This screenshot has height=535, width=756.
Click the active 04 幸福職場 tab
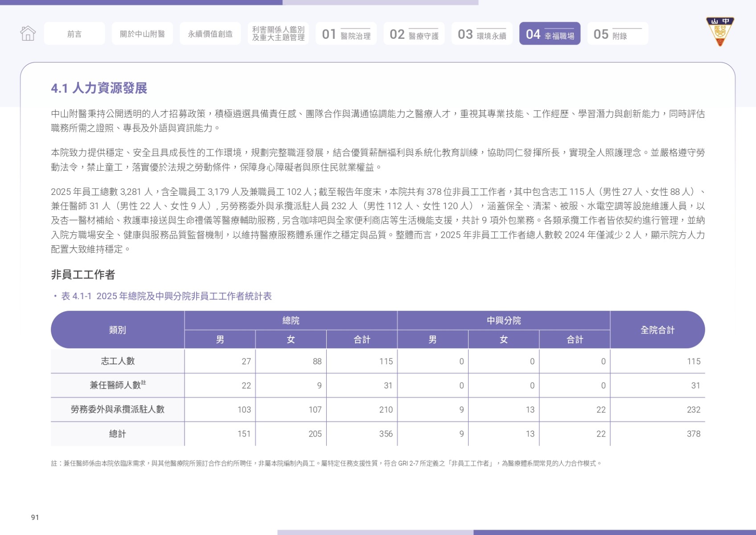[x=550, y=33]
